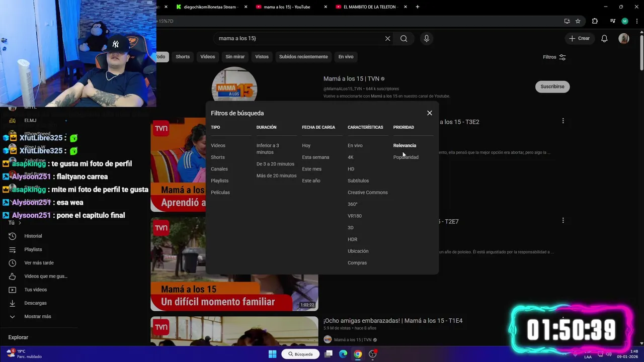
Task: Sort results by Popularidad
Action: click(x=406, y=157)
